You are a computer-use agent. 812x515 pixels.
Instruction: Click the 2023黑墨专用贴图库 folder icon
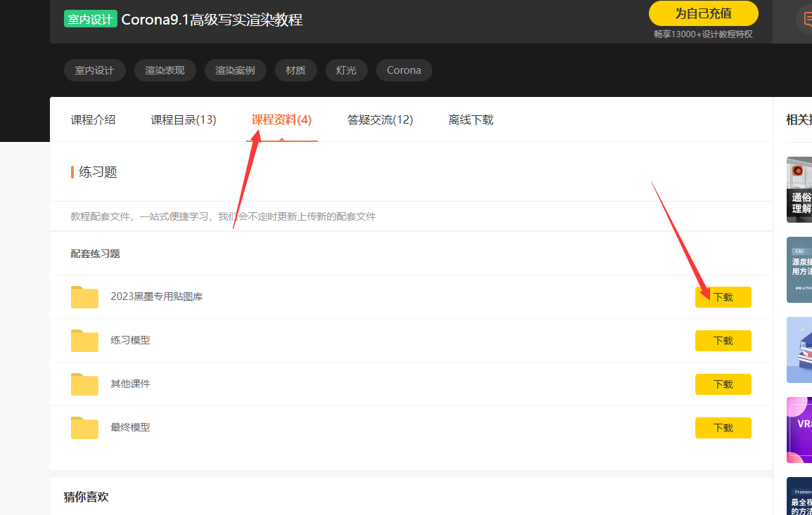coord(84,297)
